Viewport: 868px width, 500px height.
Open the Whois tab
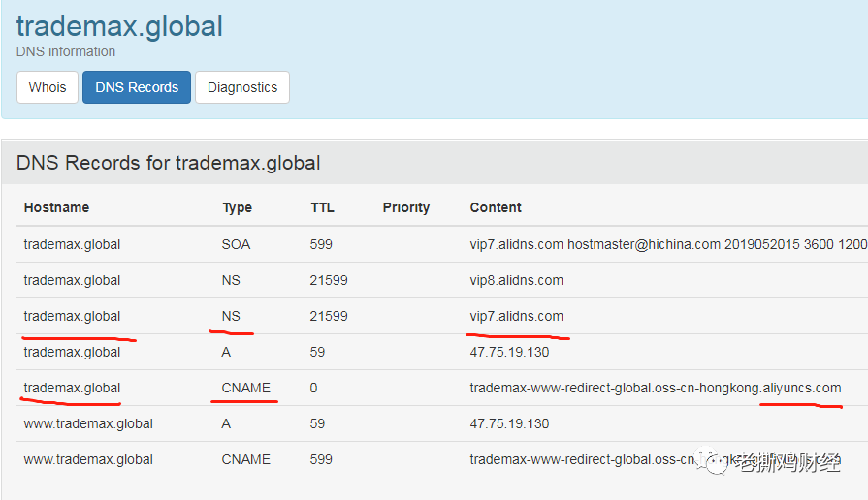48,87
